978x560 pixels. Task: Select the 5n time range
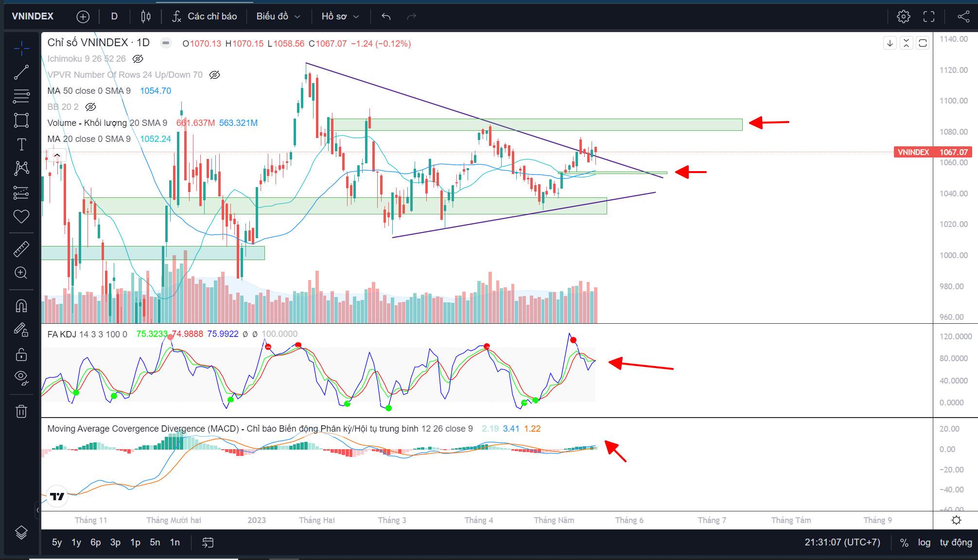(x=155, y=542)
